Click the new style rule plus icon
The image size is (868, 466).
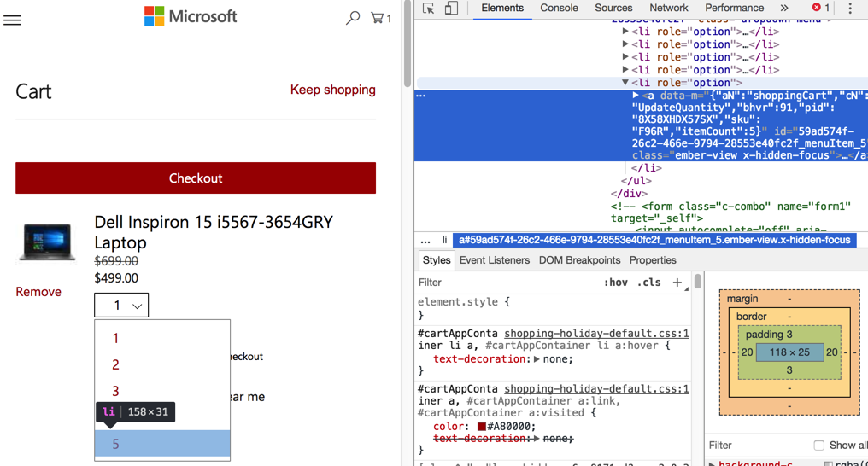(x=677, y=283)
